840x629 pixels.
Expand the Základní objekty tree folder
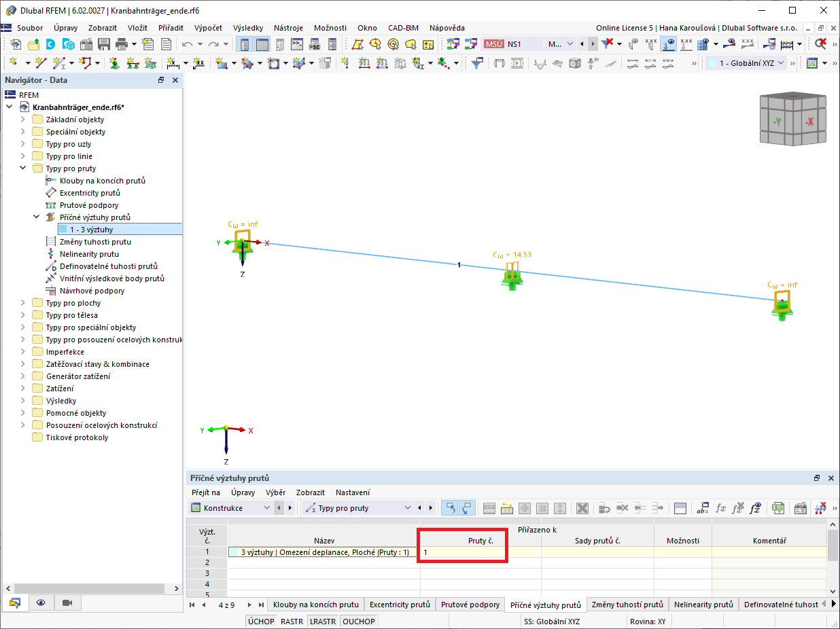(x=22, y=120)
